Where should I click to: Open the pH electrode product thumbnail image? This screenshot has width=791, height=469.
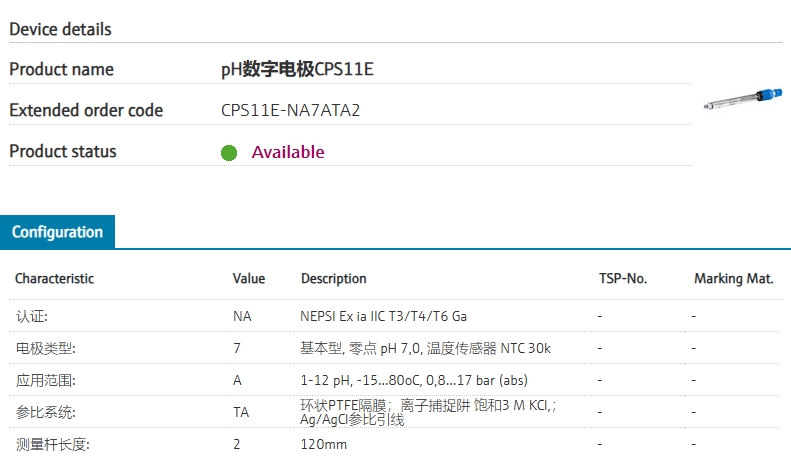(x=741, y=97)
